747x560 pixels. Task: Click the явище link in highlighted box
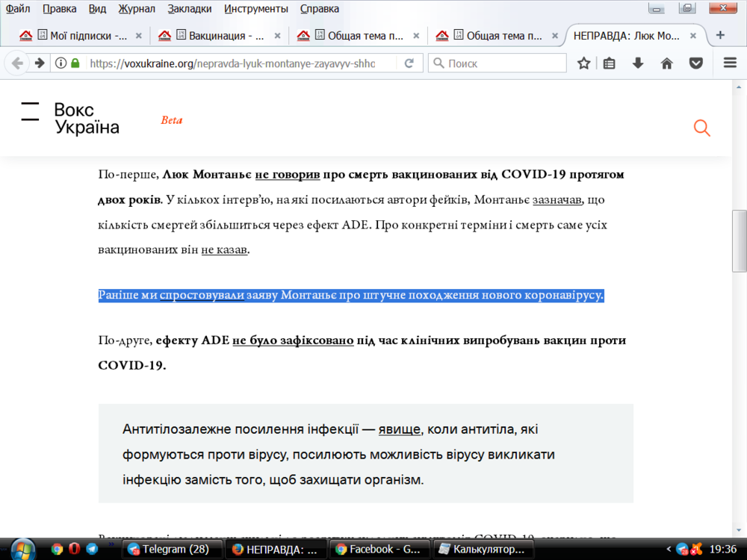pyautogui.click(x=399, y=429)
